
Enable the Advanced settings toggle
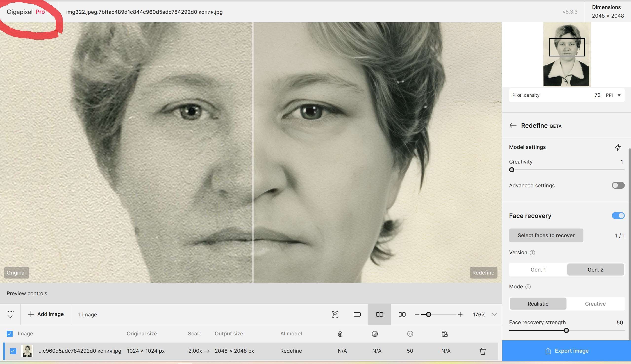(618, 185)
